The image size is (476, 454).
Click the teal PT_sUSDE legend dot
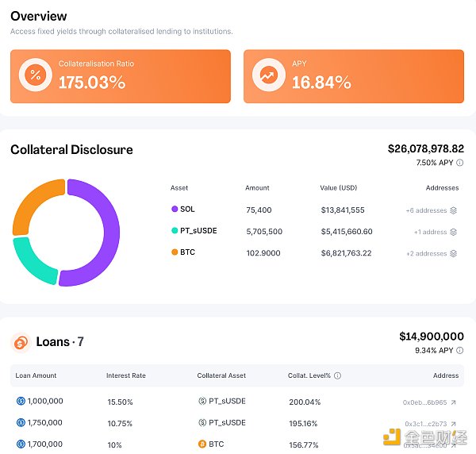click(x=175, y=230)
